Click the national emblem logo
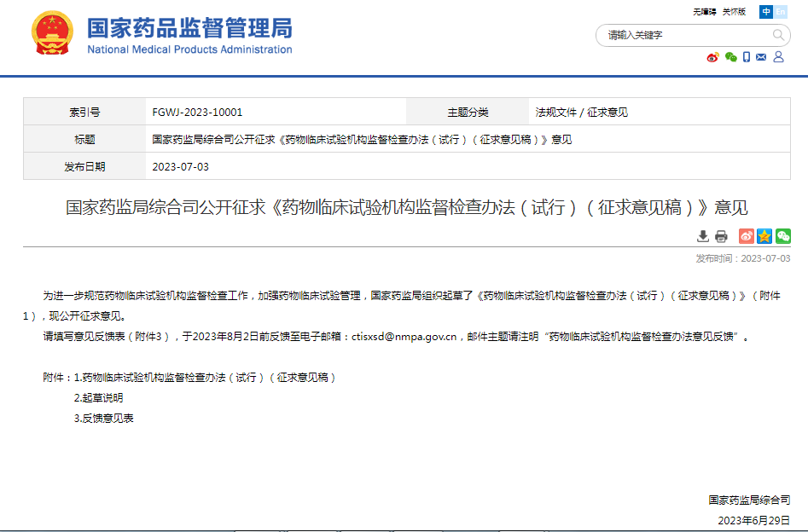 point(52,33)
